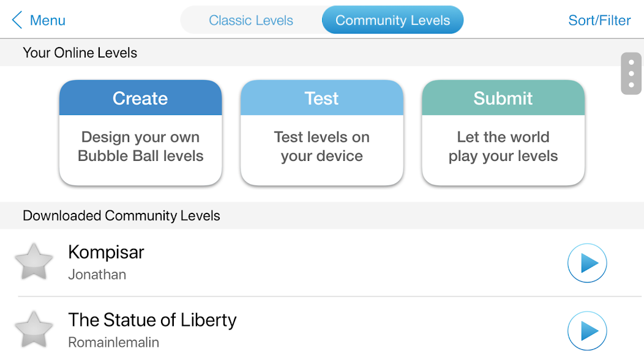Viewport: 644px width, 362px height.
Task: Open the three-dot overflow menu
Action: coord(631,73)
